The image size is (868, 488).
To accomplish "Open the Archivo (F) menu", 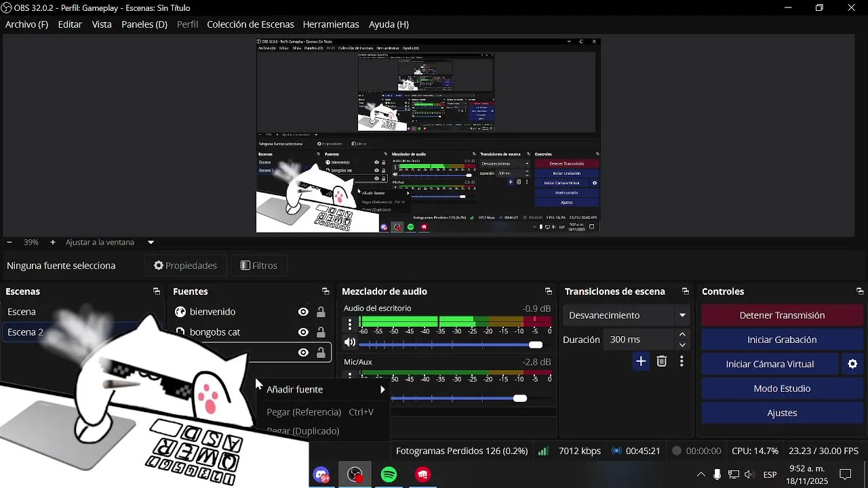I will [x=26, y=24].
